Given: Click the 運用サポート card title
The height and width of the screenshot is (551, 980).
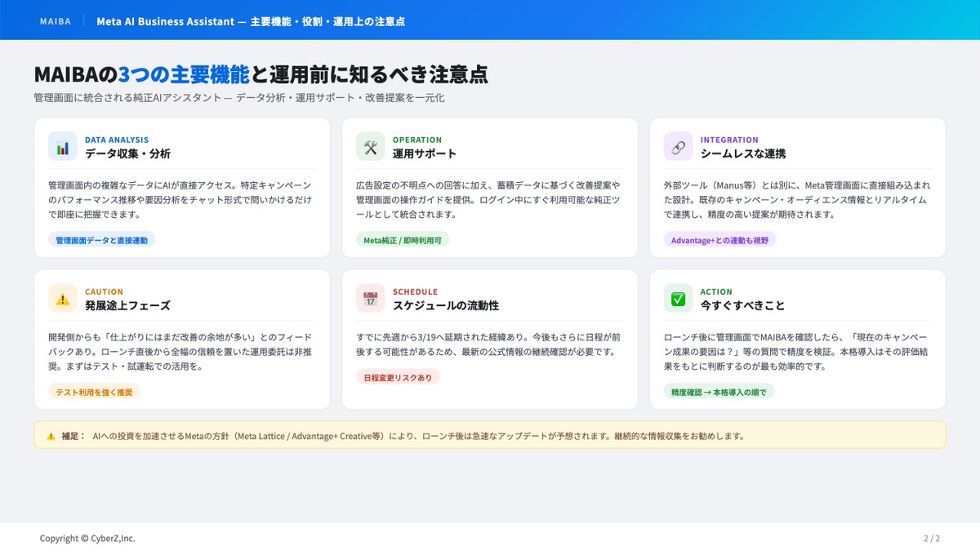Looking at the screenshot, I should tap(425, 153).
